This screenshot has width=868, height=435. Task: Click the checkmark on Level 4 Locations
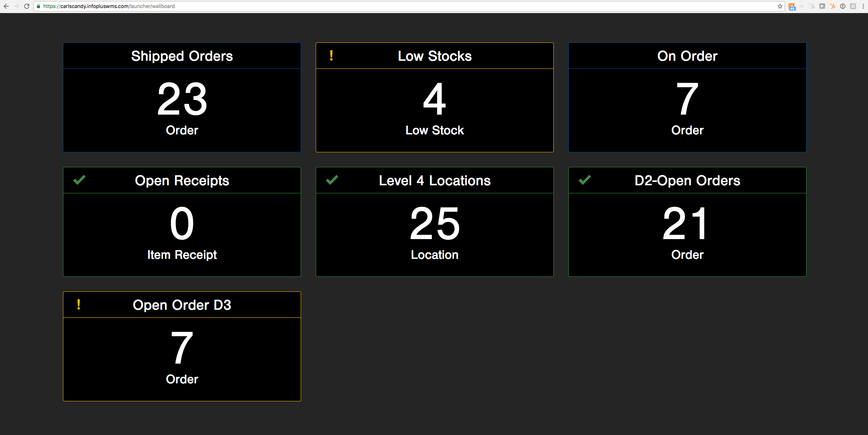pos(332,180)
